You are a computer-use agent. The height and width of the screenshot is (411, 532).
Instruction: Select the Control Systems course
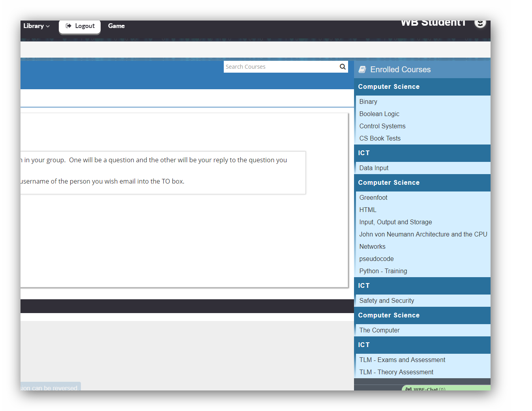pos(382,126)
